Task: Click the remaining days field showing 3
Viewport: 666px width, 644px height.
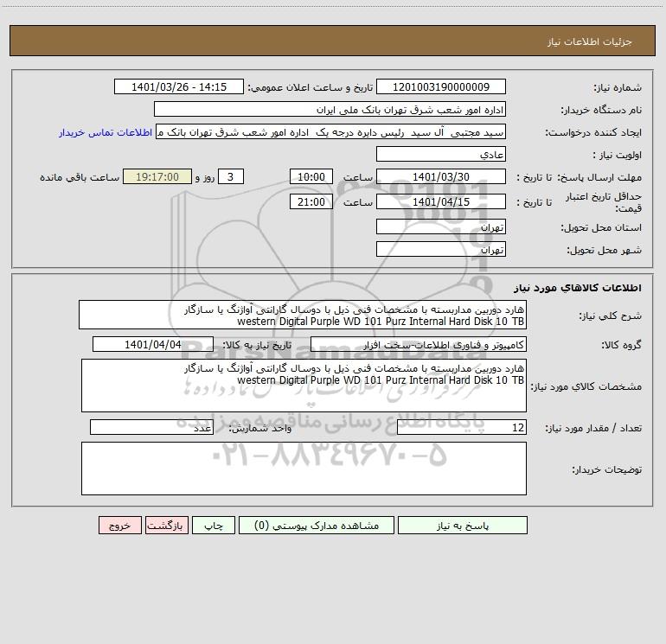Action: [231, 176]
